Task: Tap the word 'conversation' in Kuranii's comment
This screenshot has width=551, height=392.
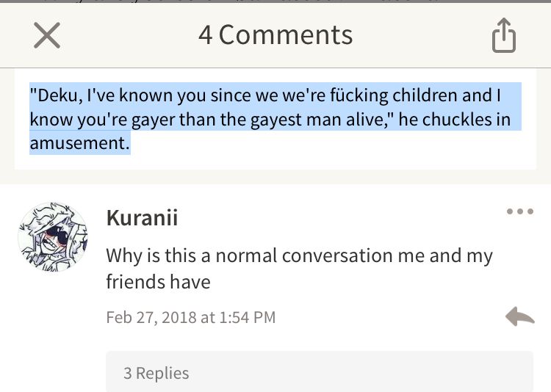Action: pyautogui.click(x=337, y=255)
